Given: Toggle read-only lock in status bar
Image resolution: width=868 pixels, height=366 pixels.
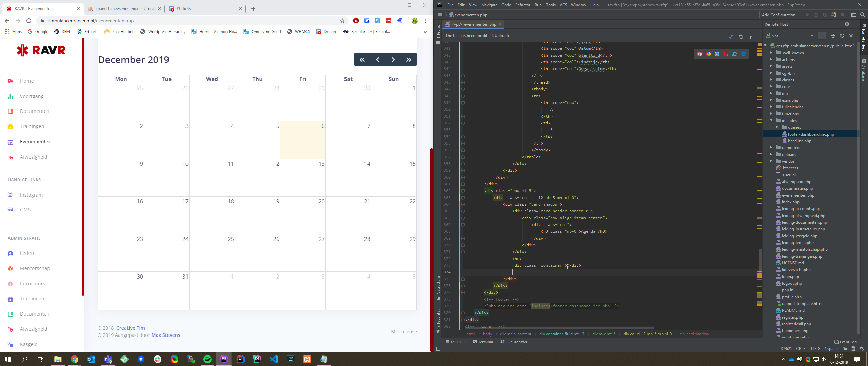Looking at the screenshot, I should coord(845,349).
